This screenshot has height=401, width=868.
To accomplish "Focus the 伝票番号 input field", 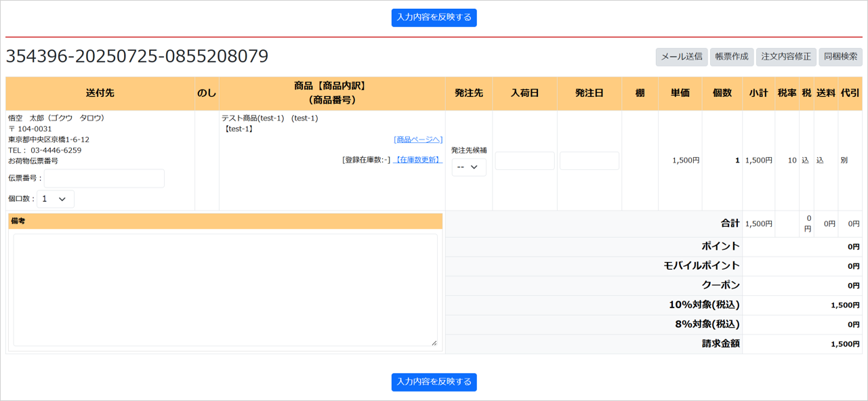I will pyautogui.click(x=104, y=178).
